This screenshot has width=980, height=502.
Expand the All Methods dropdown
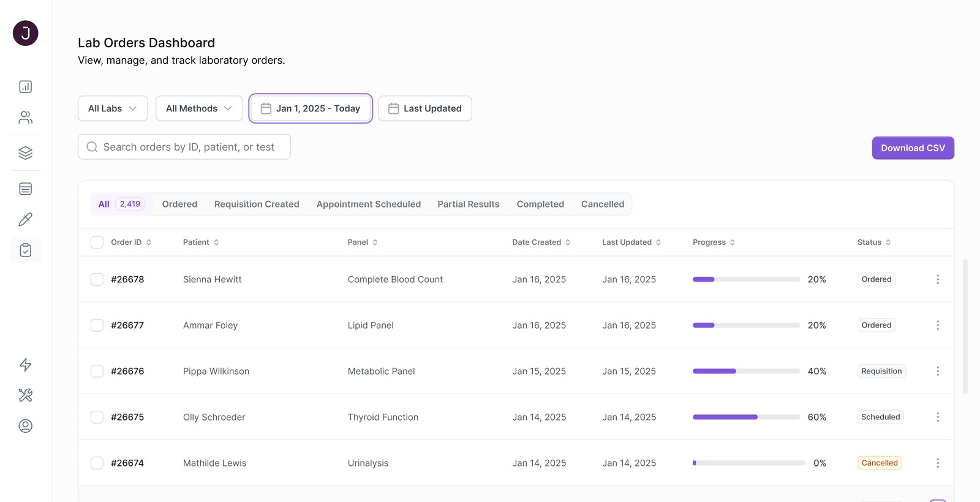coord(199,108)
